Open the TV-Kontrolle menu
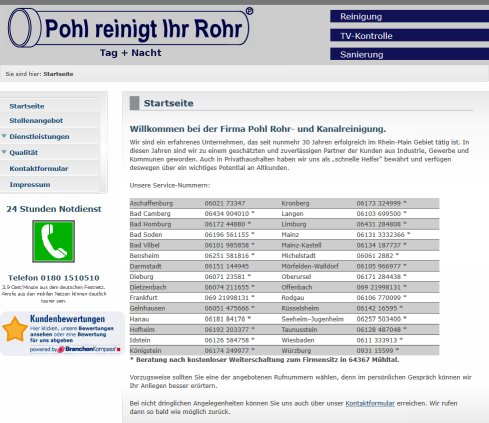Image resolution: width=489 pixels, height=423 pixels. pos(409,35)
